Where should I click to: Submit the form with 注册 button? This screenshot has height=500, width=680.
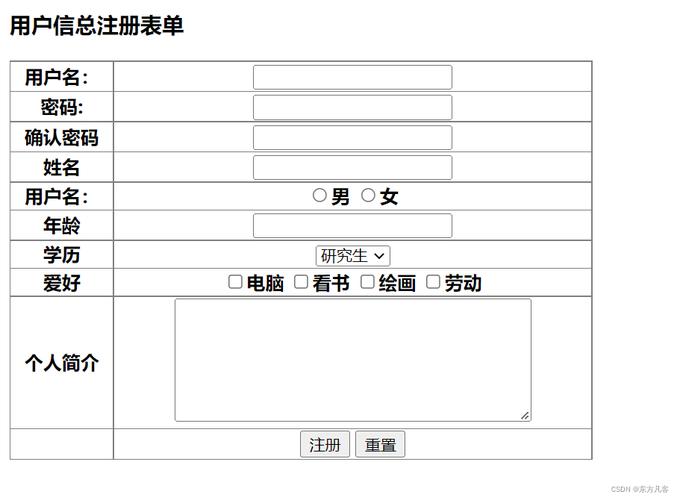click(325, 444)
